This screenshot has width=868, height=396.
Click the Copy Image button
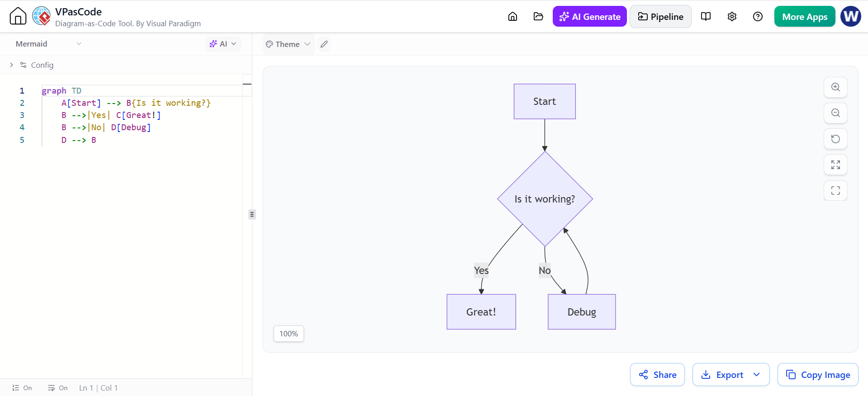pos(818,375)
